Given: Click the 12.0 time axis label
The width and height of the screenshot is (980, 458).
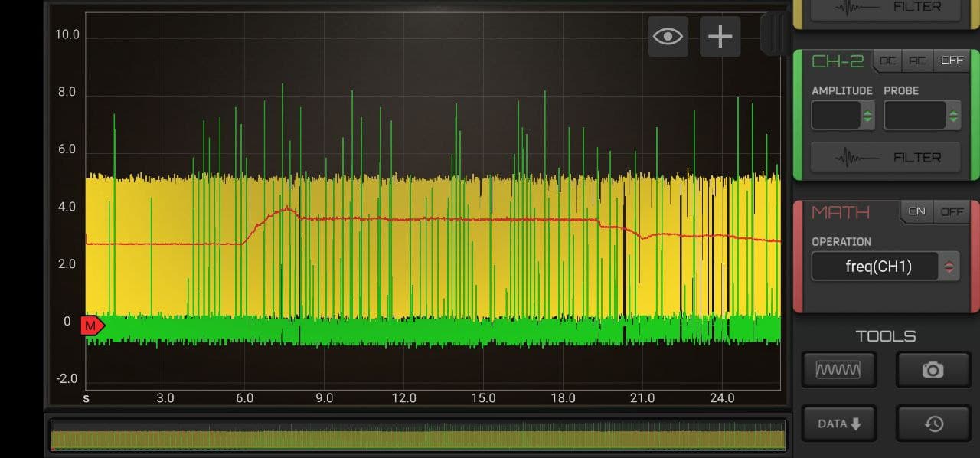Looking at the screenshot, I should coord(403,398).
